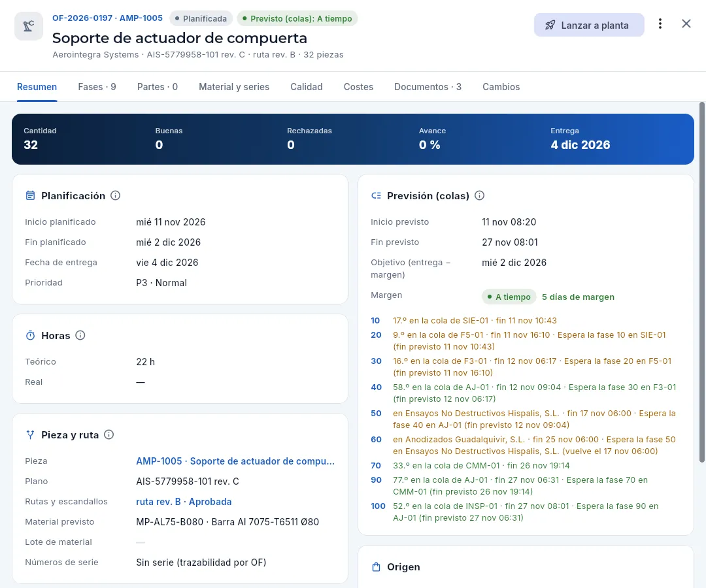Click the stopwatch icon beside Horas
Screen dimensions: 706x588
point(30,336)
